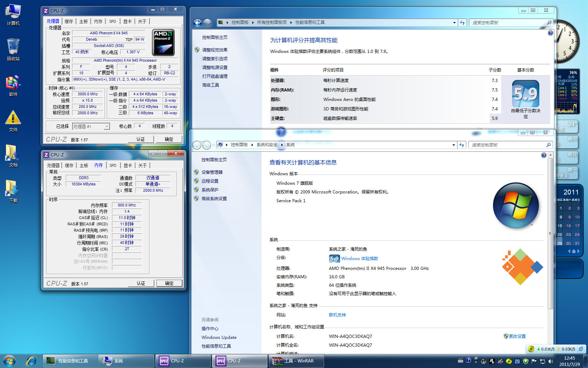Open 显卡 tab in processor CPU-Z window

(127, 21)
